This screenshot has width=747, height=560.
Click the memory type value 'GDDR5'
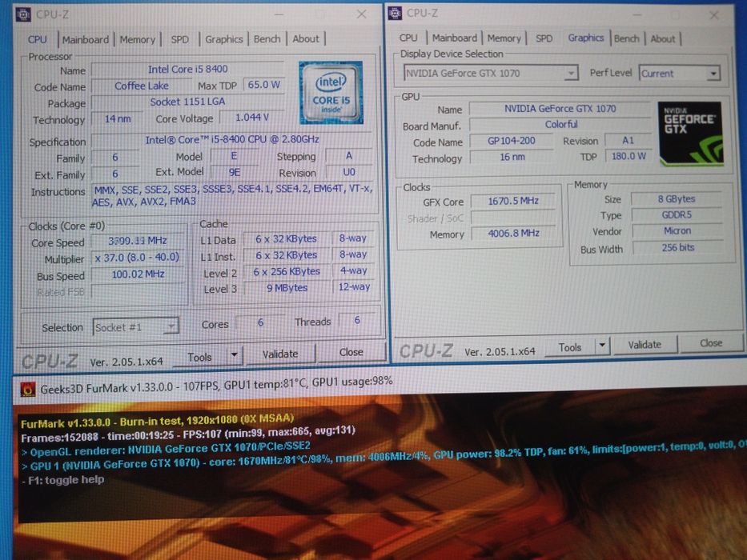[x=677, y=215]
